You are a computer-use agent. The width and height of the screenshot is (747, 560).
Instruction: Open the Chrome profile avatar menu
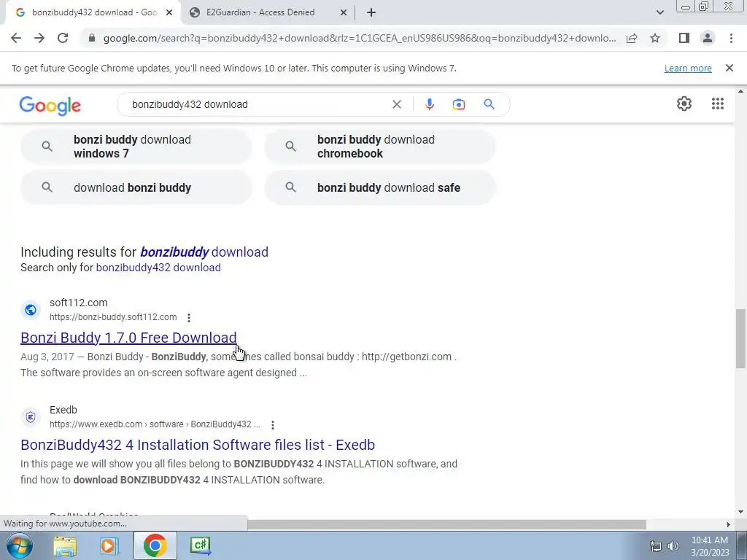pos(708,38)
